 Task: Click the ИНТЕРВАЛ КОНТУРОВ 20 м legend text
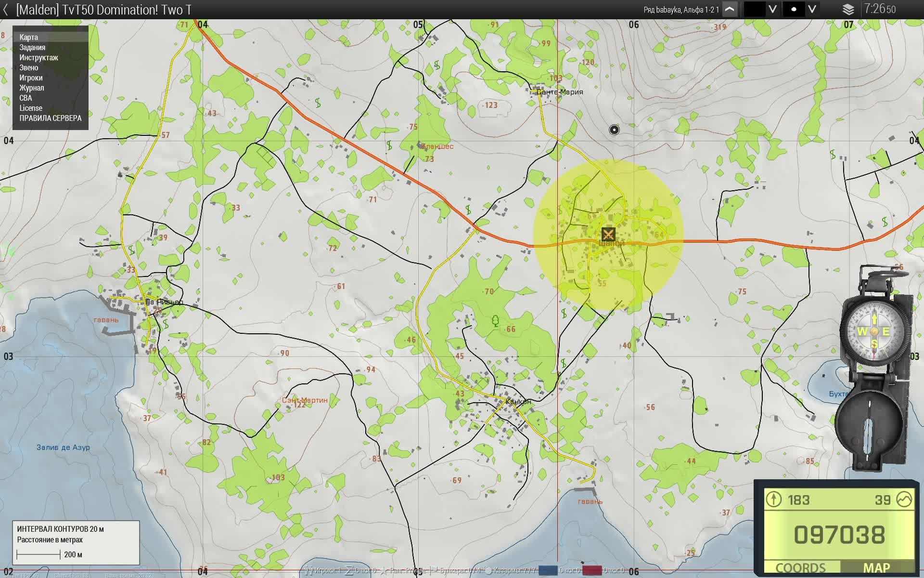pos(61,529)
